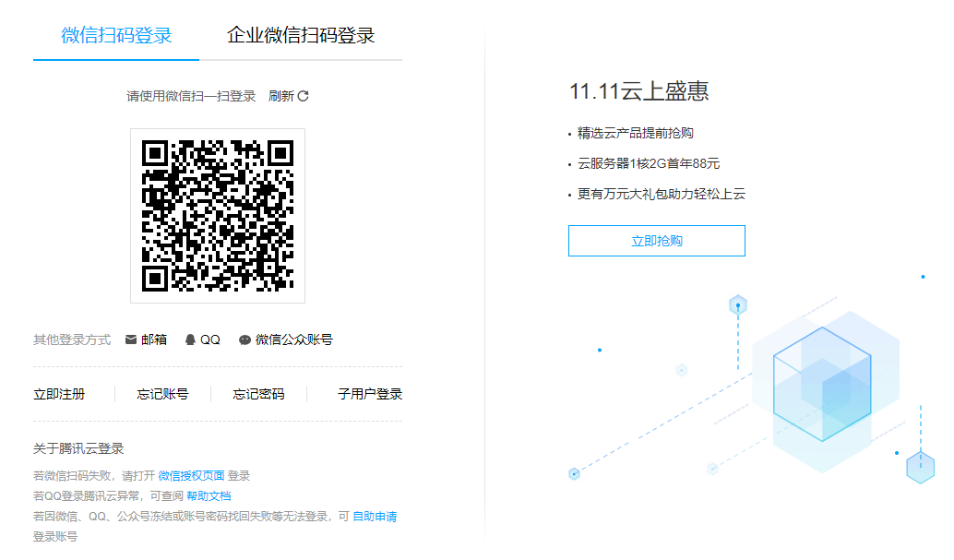Click the WeChat login QR code
Image resolution: width=954 pixels, height=560 pixels.
[x=218, y=216]
